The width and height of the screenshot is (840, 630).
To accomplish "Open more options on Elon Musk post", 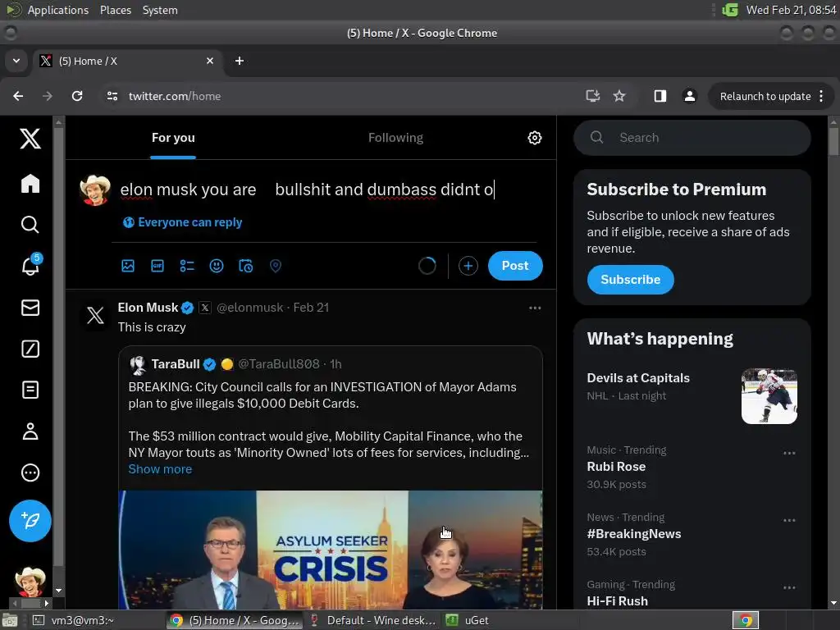I will (x=535, y=308).
